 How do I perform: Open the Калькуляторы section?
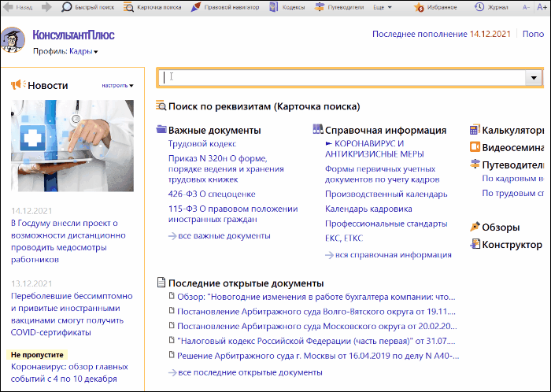[x=512, y=131]
